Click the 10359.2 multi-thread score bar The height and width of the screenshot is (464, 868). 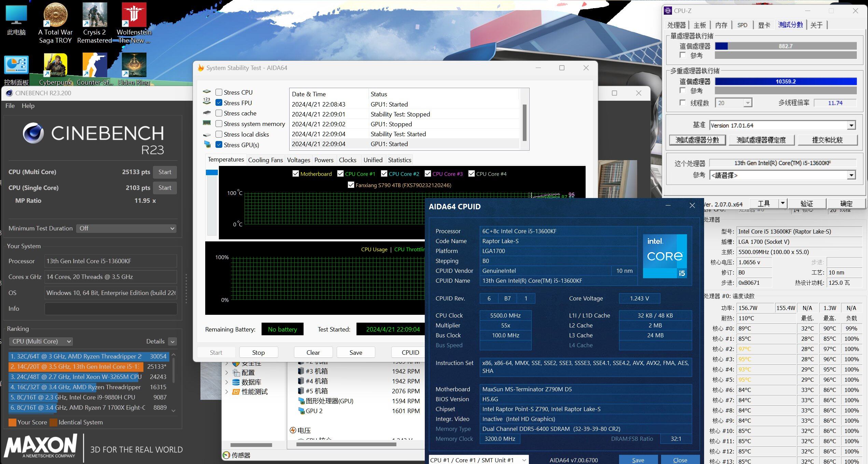tap(786, 82)
